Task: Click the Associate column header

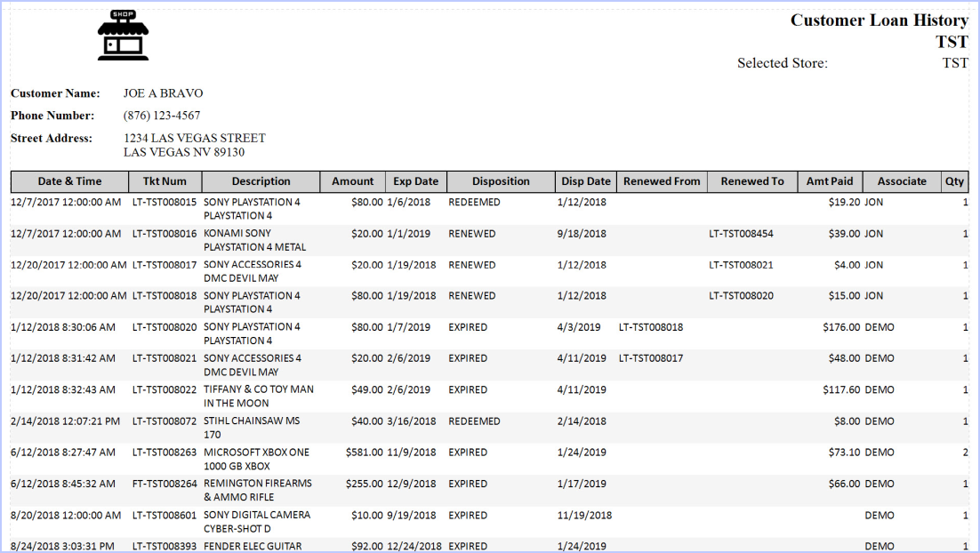Action: (x=902, y=181)
